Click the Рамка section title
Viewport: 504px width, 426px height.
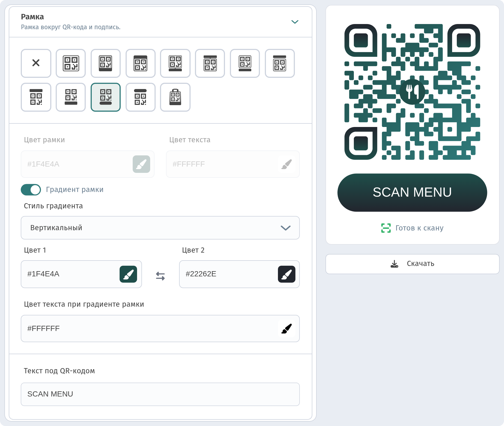32,17
